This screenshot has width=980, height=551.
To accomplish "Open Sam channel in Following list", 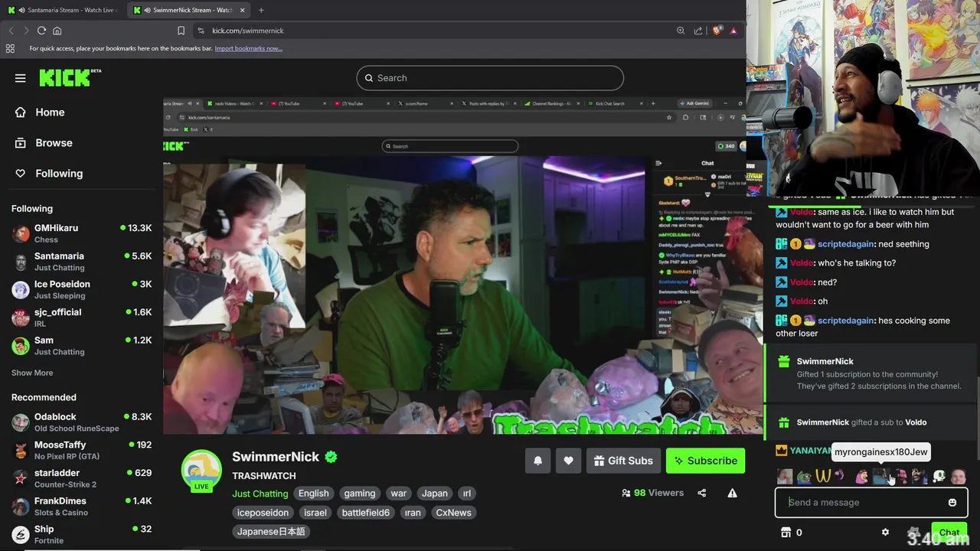I will (x=81, y=346).
